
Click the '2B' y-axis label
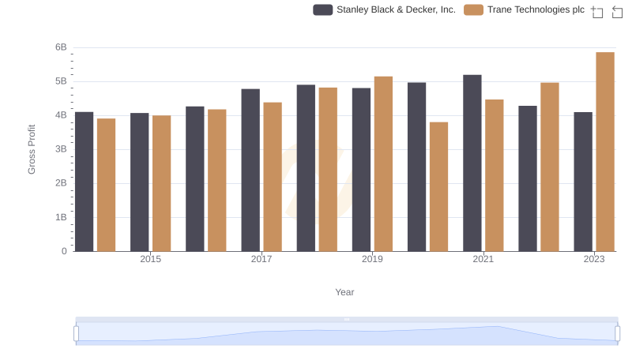coord(61,183)
